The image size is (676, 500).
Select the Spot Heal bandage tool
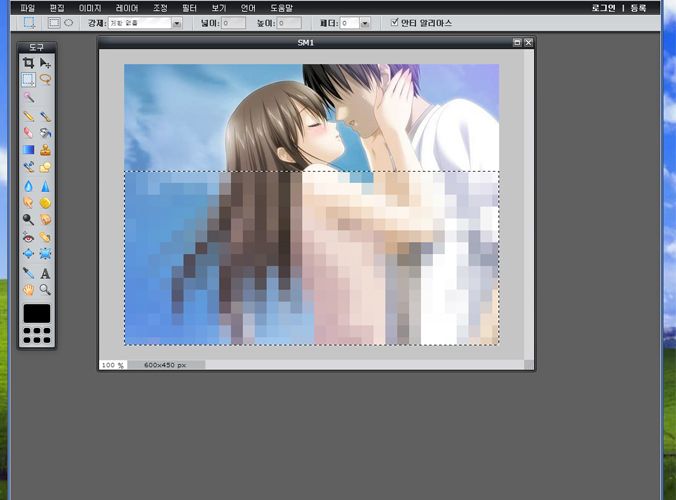tap(45, 237)
